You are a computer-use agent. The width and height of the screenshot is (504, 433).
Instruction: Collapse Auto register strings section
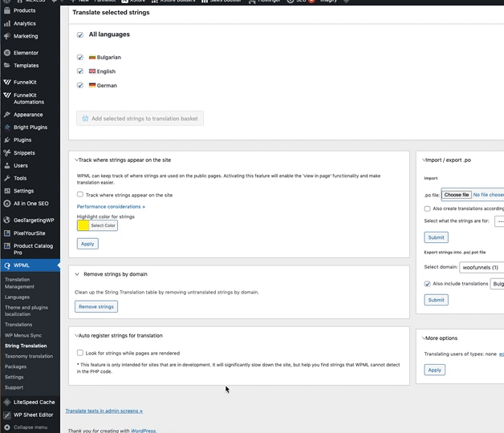76,335
